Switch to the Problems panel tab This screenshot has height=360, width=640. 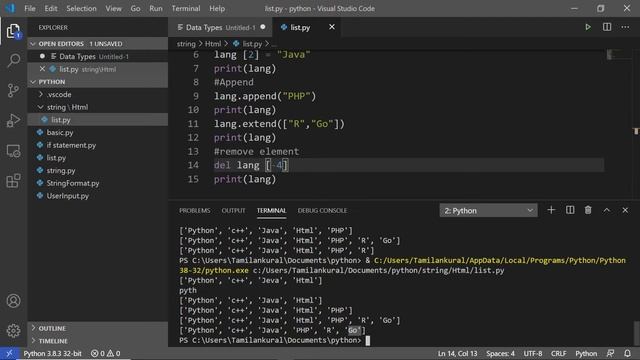tap(195, 210)
